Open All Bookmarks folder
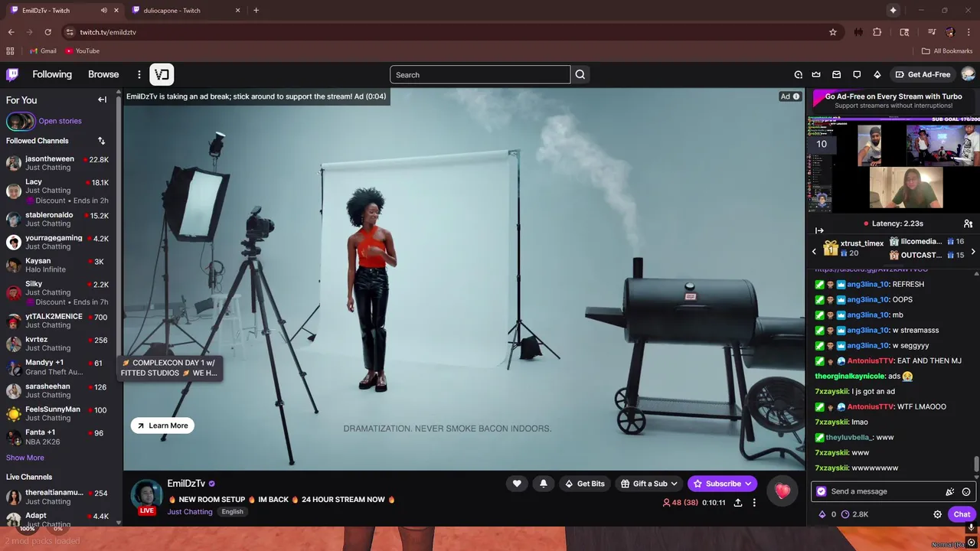 coord(947,51)
